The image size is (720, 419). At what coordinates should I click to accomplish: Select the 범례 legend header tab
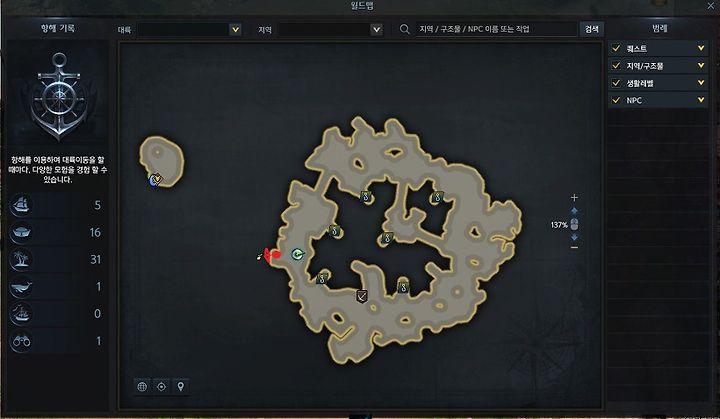point(659,28)
